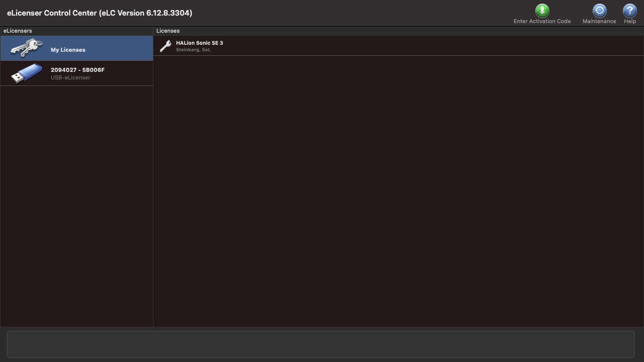
Task: Click the Enter Activation Code label
Action: (x=542, y=21)
